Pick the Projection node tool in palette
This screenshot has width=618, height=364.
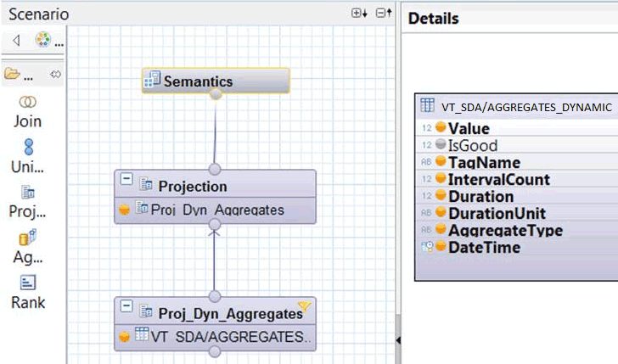(x=27, y=200)
